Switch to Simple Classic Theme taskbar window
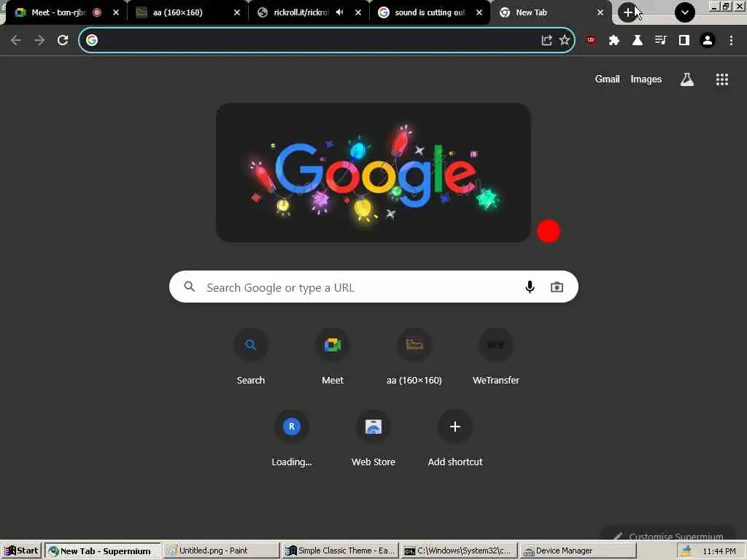This screenshot has height=560, width=747. coord(340,551)
